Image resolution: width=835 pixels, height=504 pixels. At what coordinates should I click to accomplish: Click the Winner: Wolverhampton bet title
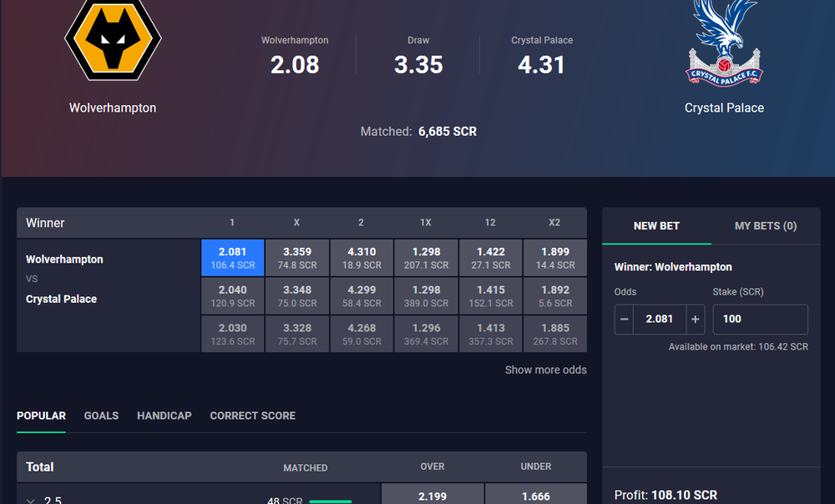tap(673, 267)
